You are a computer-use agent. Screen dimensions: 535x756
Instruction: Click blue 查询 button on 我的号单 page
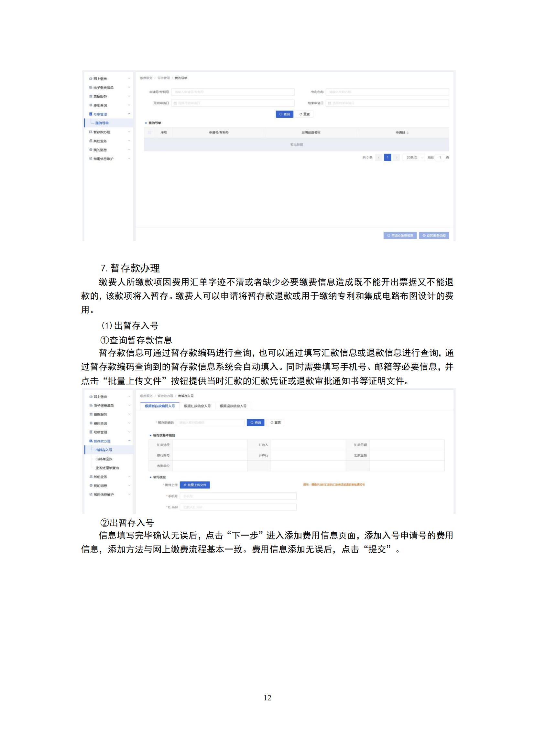click(x=285, y=114)
